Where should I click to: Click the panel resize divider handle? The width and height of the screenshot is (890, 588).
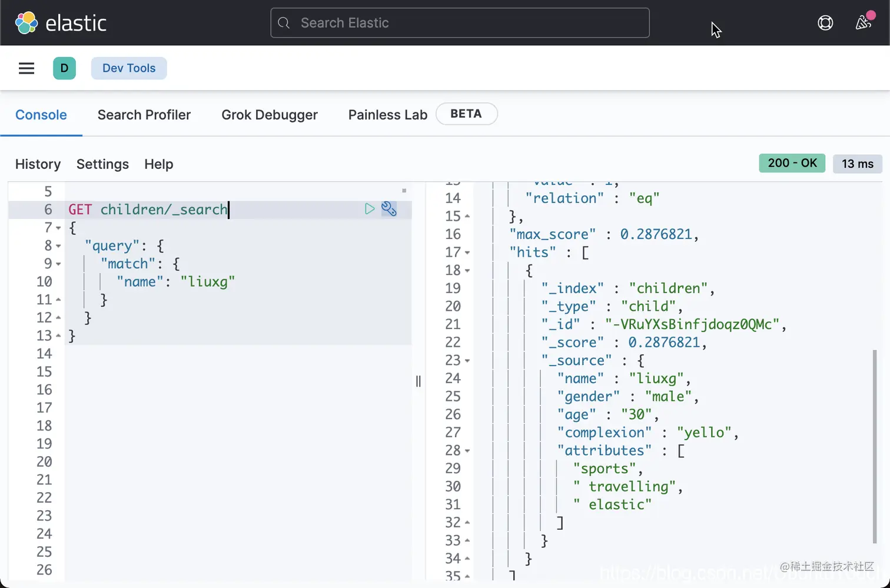tap(419, 381)
